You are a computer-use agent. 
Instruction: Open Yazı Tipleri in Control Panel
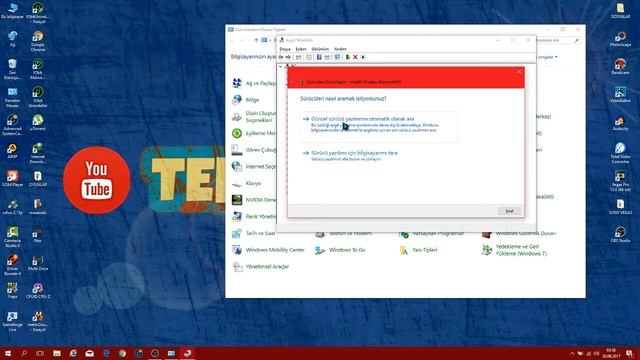pos(418,250)
